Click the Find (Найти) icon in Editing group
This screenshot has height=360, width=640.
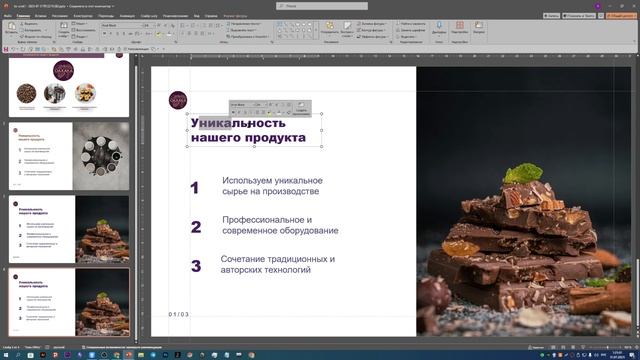coord(398,24)
